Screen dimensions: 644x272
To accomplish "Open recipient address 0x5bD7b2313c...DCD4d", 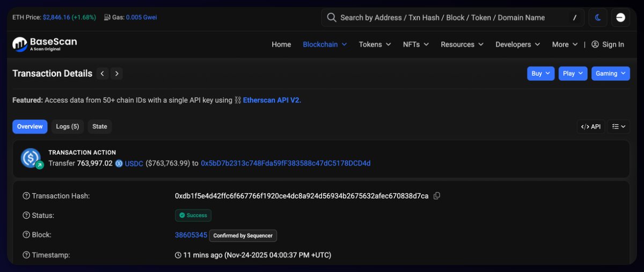I will pos(286,163).
